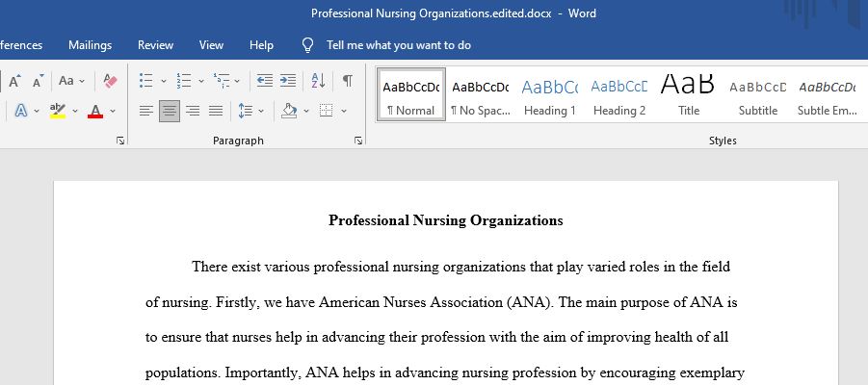
Task: Apply the Heading 2 style
Action: click(618, 94)
